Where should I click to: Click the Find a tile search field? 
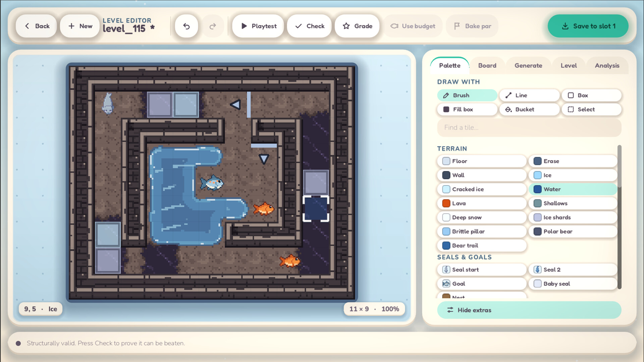529,127
